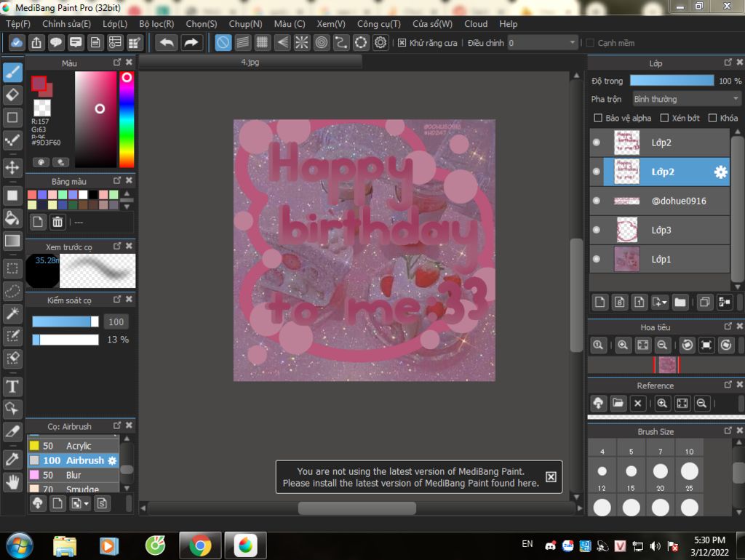
Task: Pick the black swatch in Bảng màu
Action: (x=94, y=195)
